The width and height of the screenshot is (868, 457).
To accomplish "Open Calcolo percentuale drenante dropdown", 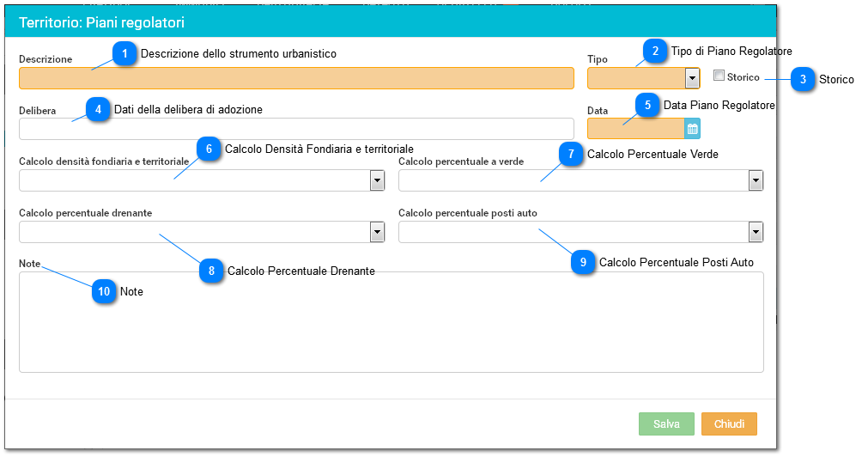I will coord(377,232).
